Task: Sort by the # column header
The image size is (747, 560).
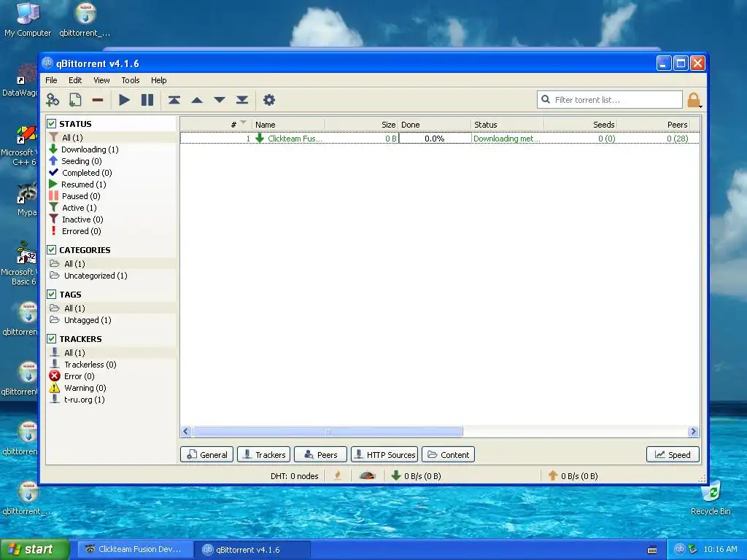Action: tap(216, 124)
